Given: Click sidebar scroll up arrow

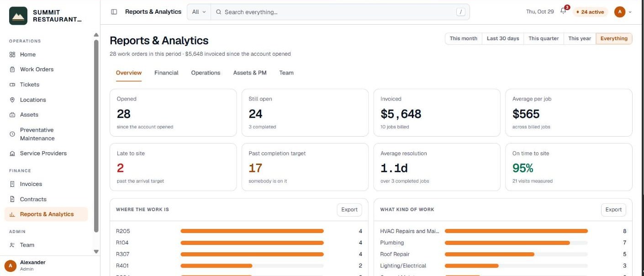Looking at the screenshot, I should tap(96, 35).
